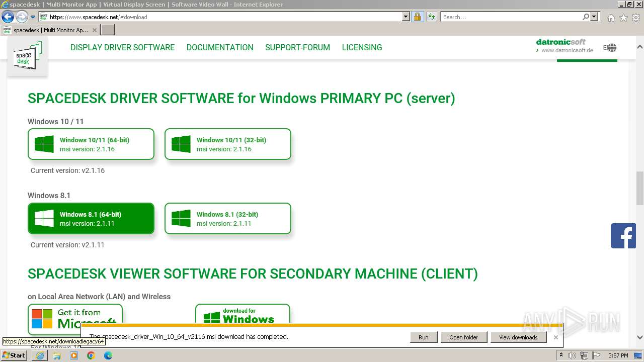Click the spacedesk logo
The height and width of the screenshot is (362, 644).
28,56
